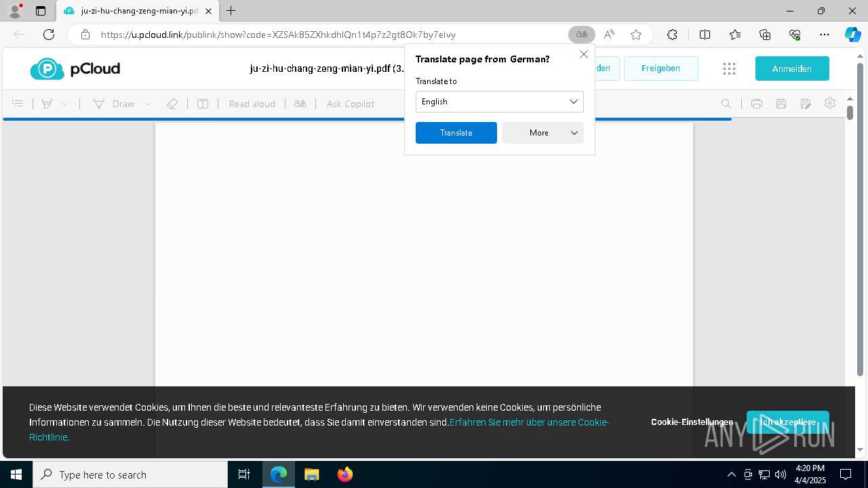Open the PDF table of contents icon
The height and width of the screenshot is (488, 868).
click(18, 104)
